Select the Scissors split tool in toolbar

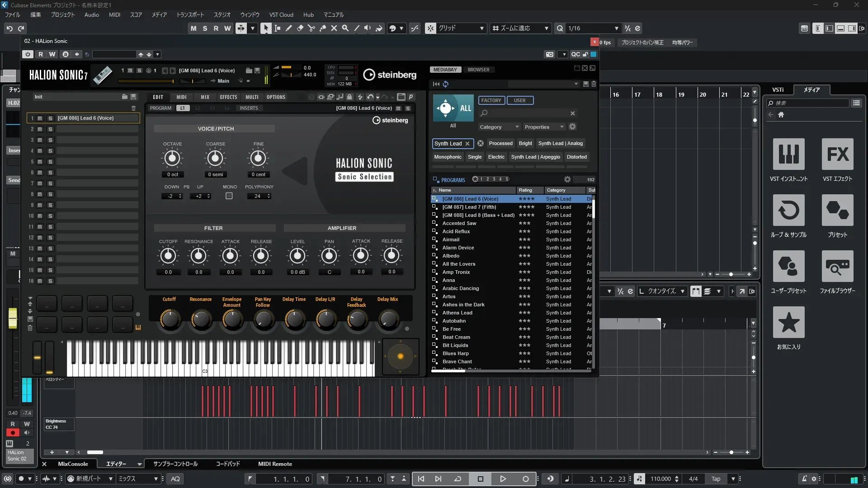coord(311,28)
